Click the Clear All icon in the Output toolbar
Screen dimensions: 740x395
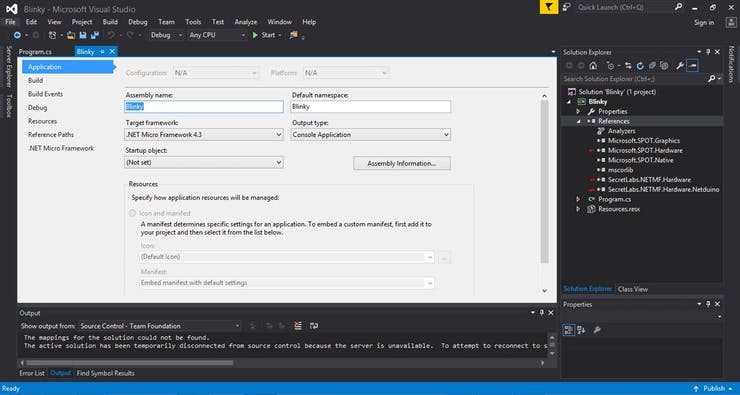coord(298,326)
